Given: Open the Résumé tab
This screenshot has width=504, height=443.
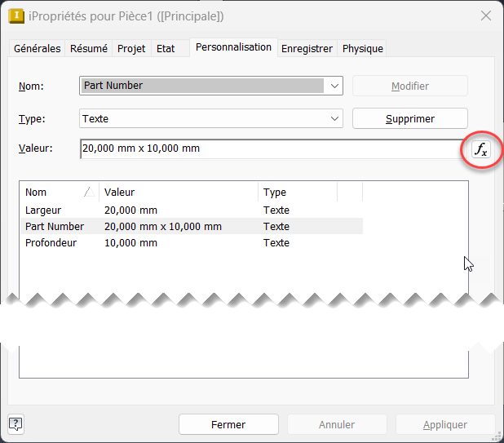Looking at the screenshot, I should [x=89, y=49].
